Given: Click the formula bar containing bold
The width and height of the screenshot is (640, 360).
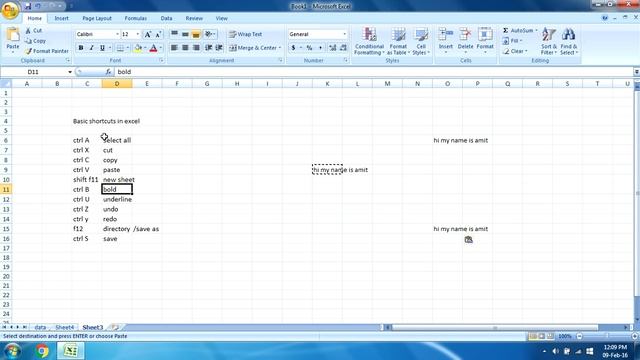Looking at the screenshot, I should pos(373,72).
